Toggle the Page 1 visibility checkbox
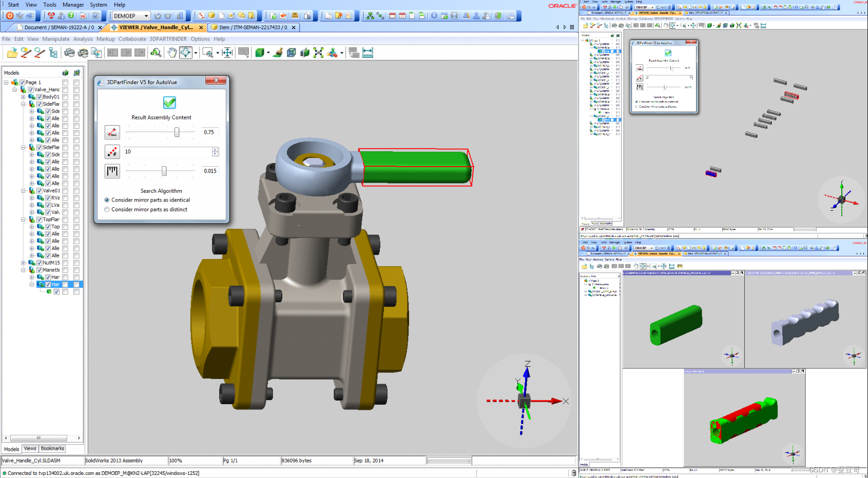868x478 pixels. coord(22,83)
